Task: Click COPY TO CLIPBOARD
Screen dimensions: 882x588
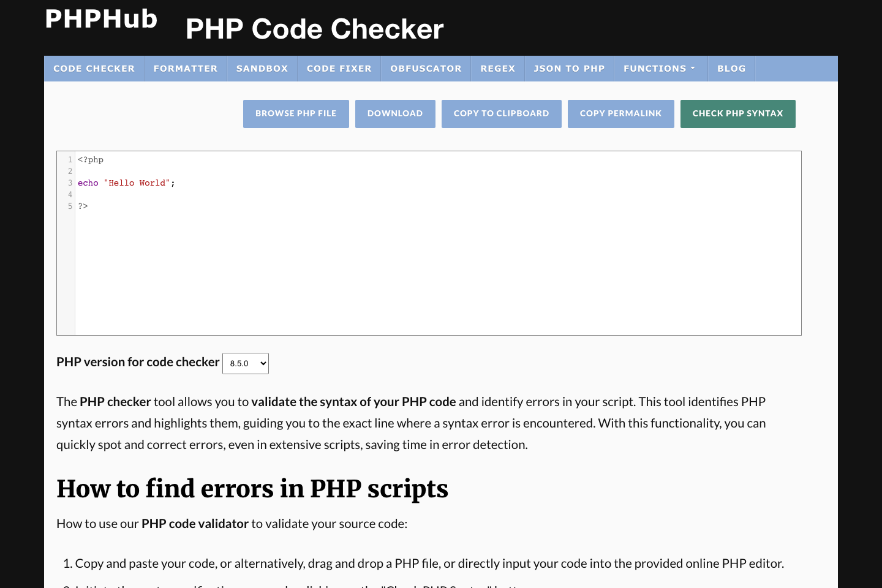Action: (x=501, y=113)
